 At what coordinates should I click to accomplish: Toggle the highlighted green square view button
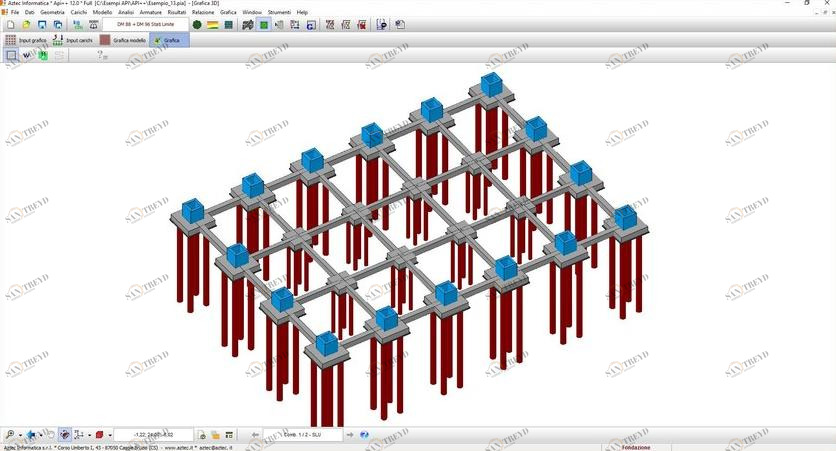coord(264,25)
